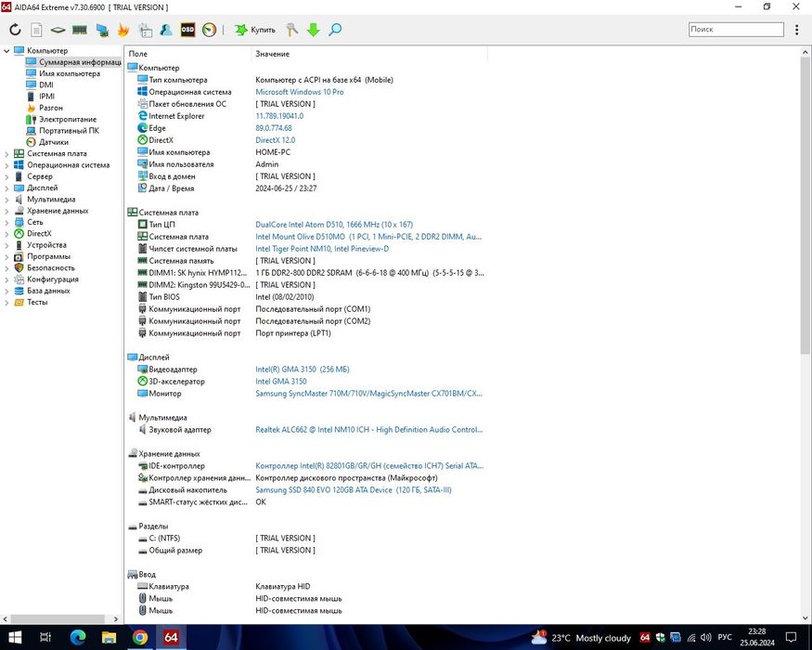Open Google Chrome from the taskbar
This screenshot has width=812, height=650.
tap(140, 637)
